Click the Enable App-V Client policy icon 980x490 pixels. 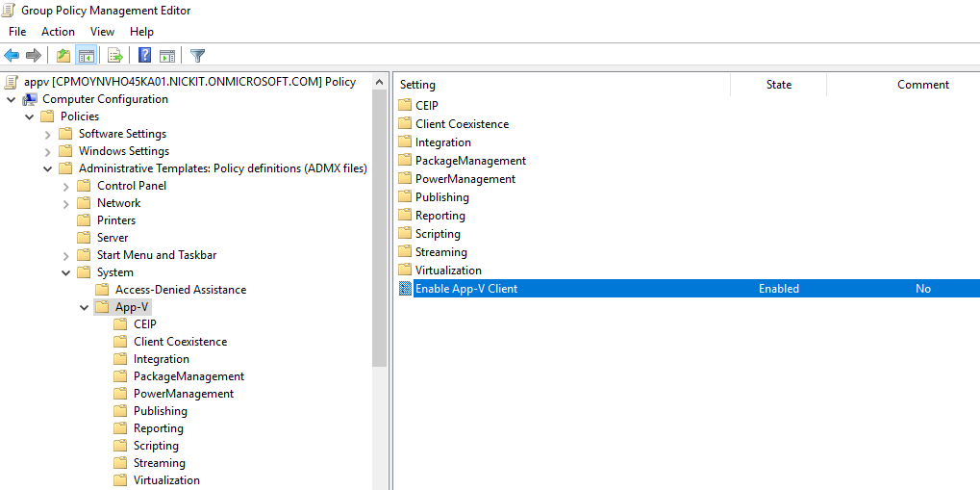click(x=405, y=289)
